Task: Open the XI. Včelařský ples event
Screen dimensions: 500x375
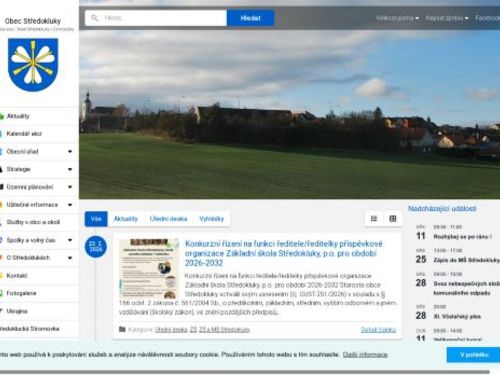Action: point(457,316)
